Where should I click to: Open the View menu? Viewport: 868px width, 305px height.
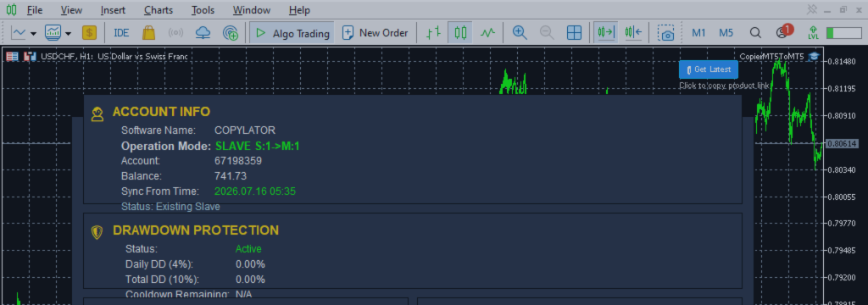71,10
